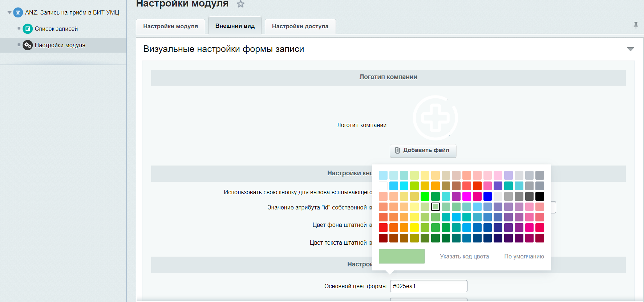Click the favorites star next to page title
Viewport: 644px width, 302px height.
pos(240,4)
